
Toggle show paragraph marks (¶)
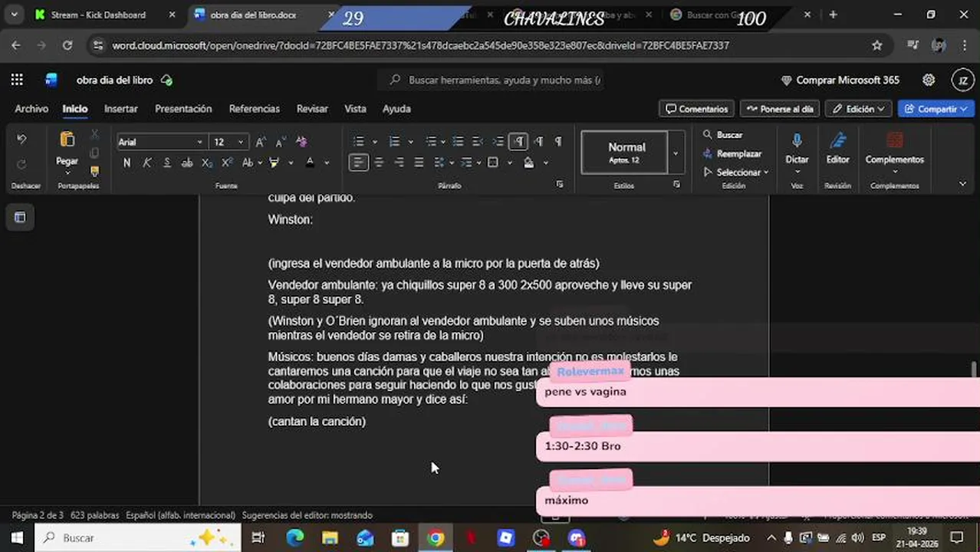[x=558, y=142]
